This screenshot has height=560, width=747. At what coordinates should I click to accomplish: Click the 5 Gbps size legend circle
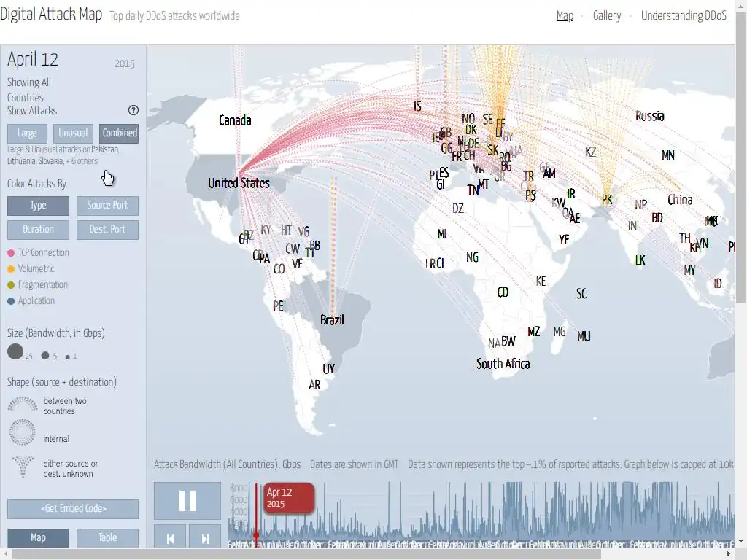pos(45,355)
